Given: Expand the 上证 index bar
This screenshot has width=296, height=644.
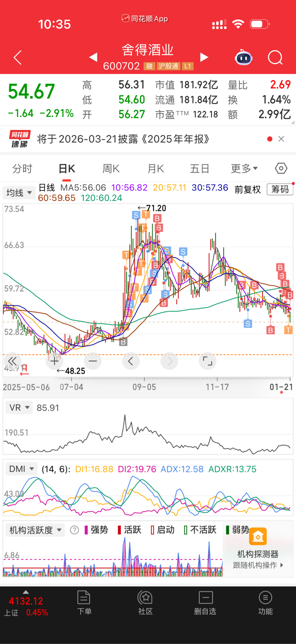Looking at the screenshot, I should (26, 592).
